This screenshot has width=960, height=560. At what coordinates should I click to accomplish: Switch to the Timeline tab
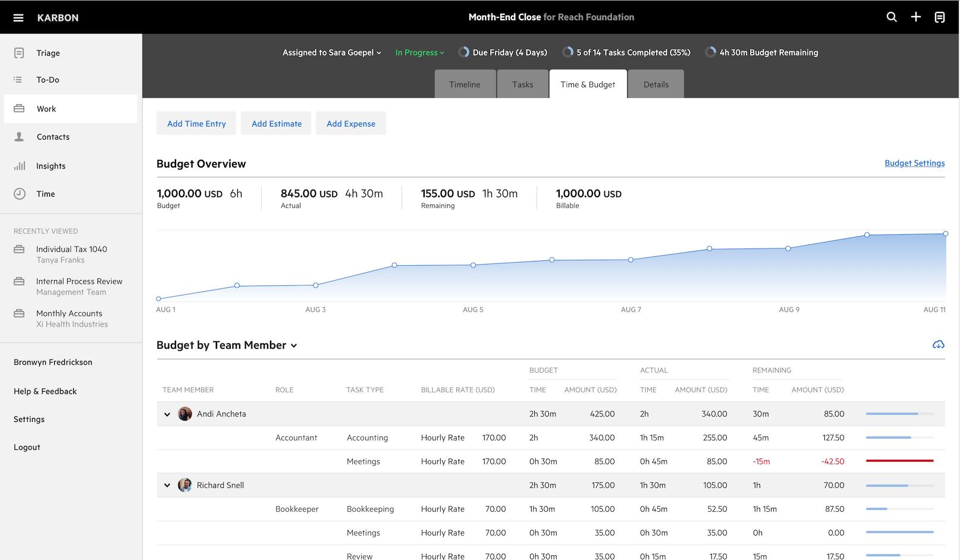pos(465,84)
